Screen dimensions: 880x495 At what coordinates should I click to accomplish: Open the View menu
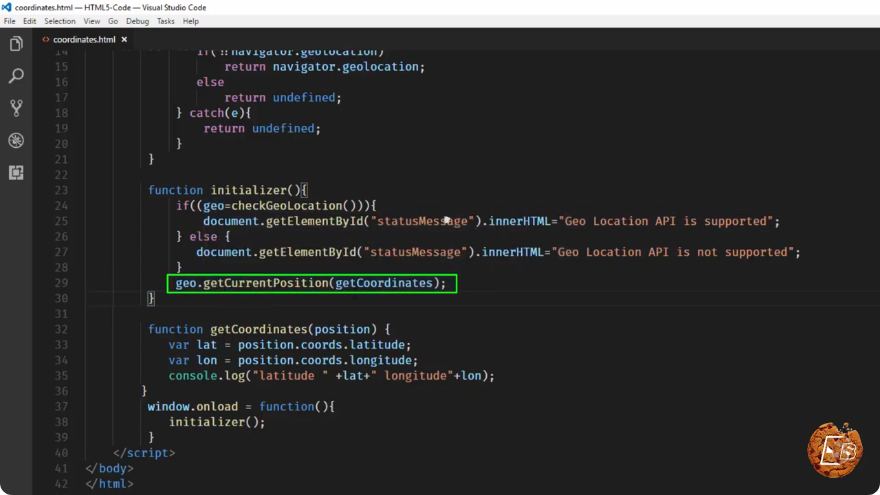coord(91,21)
